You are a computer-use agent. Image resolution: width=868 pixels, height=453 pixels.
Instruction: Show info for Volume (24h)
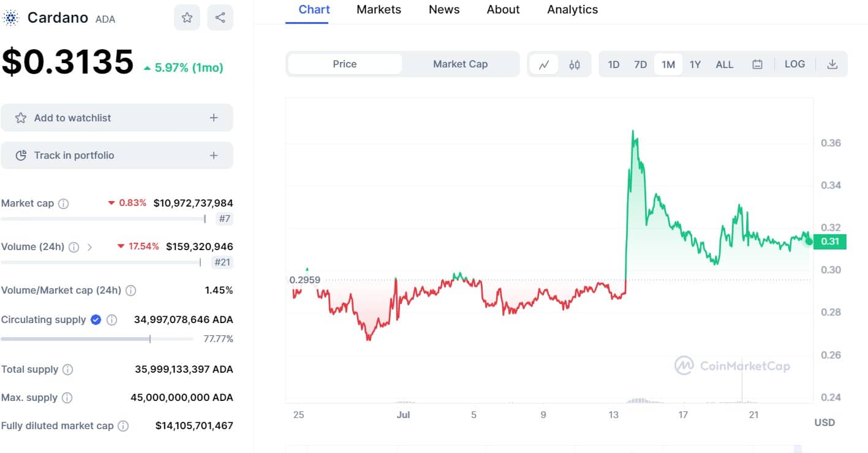74,247
